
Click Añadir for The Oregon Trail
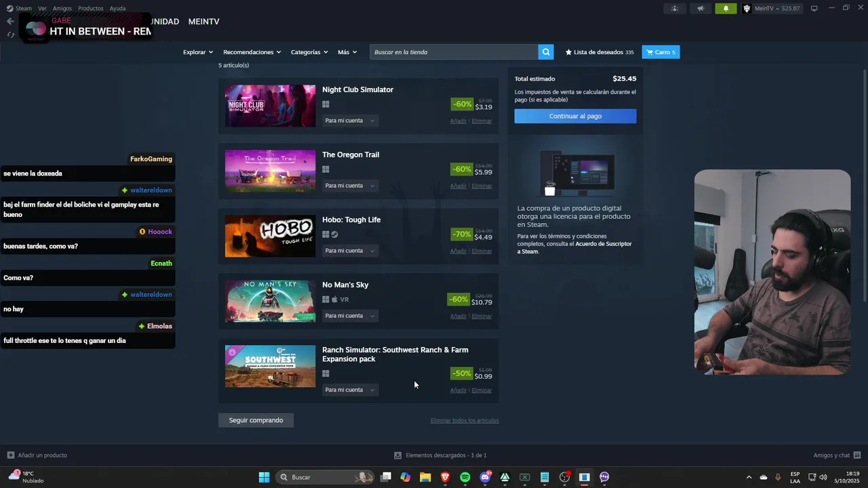coord(458,186)
